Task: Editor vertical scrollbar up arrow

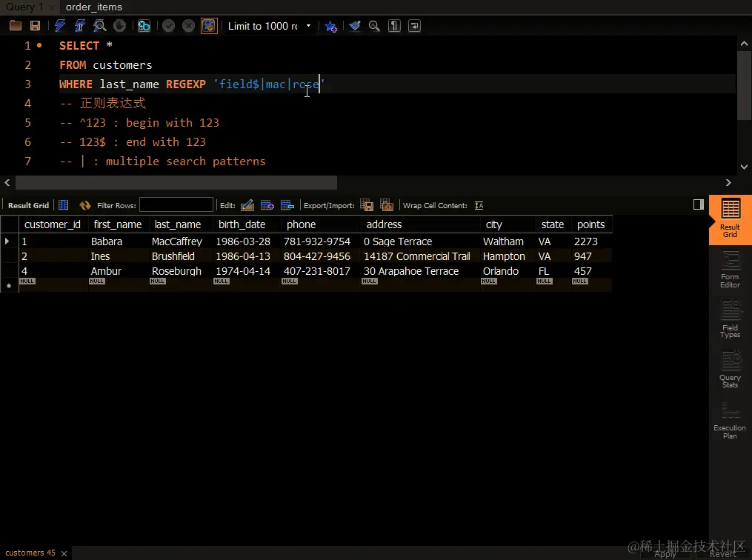Action: (x=744, y=44)
